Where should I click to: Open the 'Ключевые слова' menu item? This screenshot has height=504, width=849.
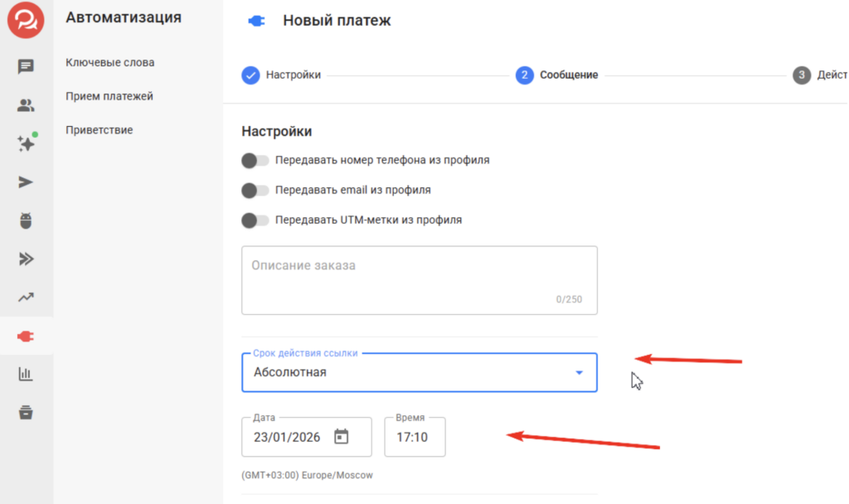pyautogui.click(x=109, y=62)
